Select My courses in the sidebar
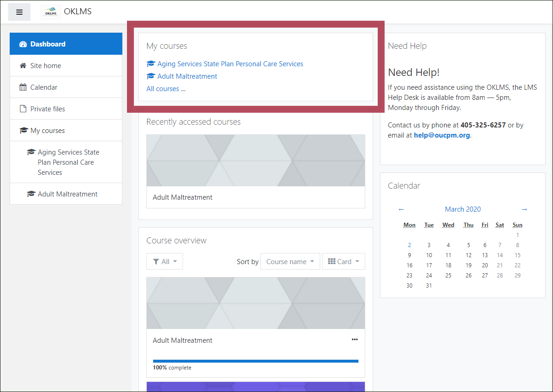Image resolution: width=553 pixels, height=392 pixels. point(47,131)
